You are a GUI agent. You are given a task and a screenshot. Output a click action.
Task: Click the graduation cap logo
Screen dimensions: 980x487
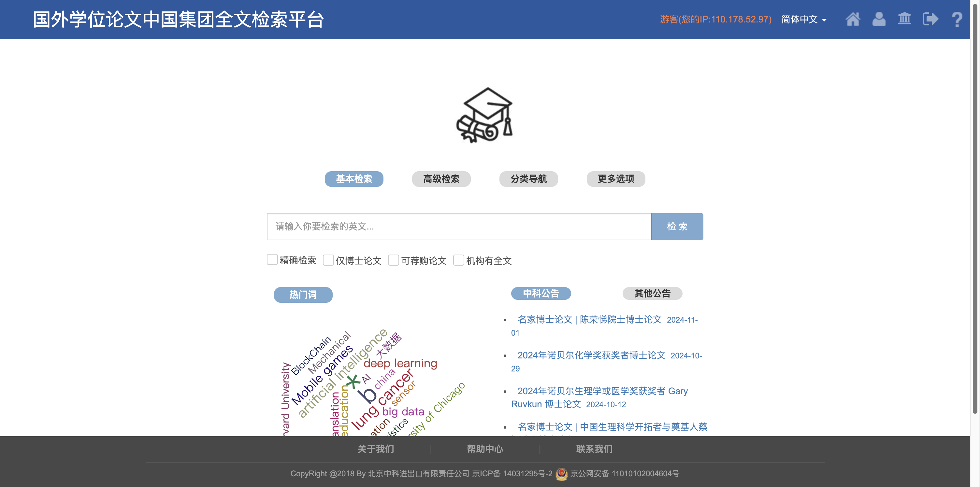pyautogui.click(x=485, y=115)
